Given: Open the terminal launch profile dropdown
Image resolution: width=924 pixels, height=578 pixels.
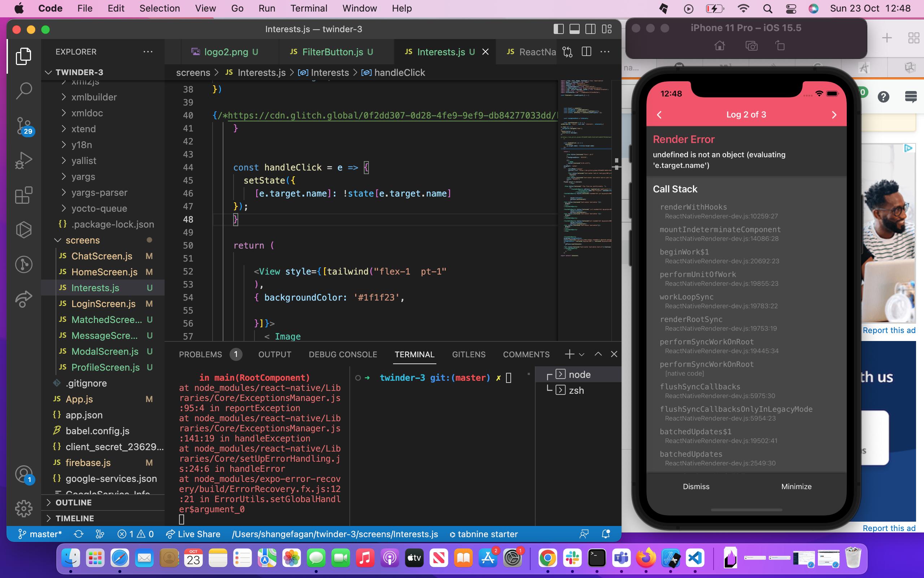Looking at the screenshot, I should coord(581,355).
